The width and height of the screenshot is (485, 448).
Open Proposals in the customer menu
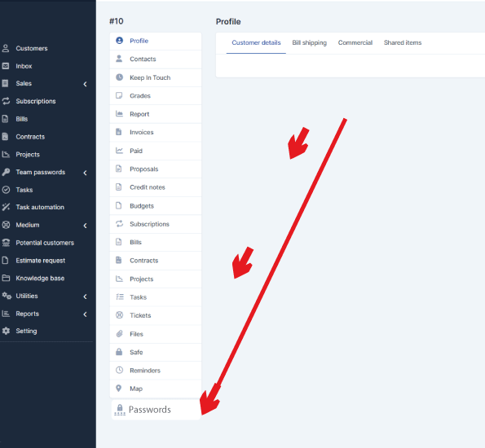(156, 169)
